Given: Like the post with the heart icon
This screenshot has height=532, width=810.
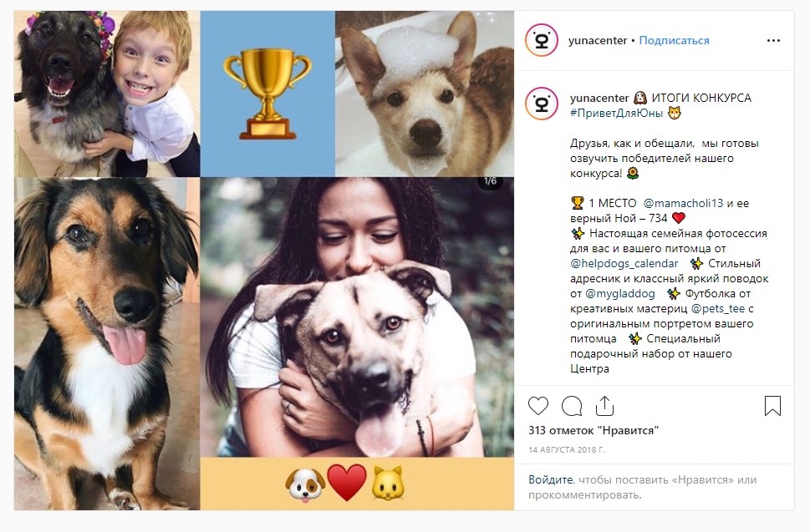Looking at the screenshot, I should point(537,406).
